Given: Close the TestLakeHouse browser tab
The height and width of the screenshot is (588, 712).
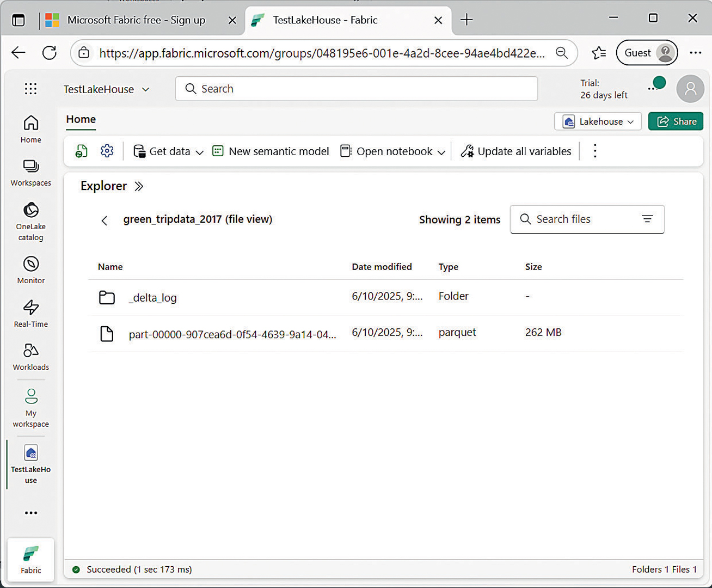Looking at the screenshot, I should [x=438, y=21].
